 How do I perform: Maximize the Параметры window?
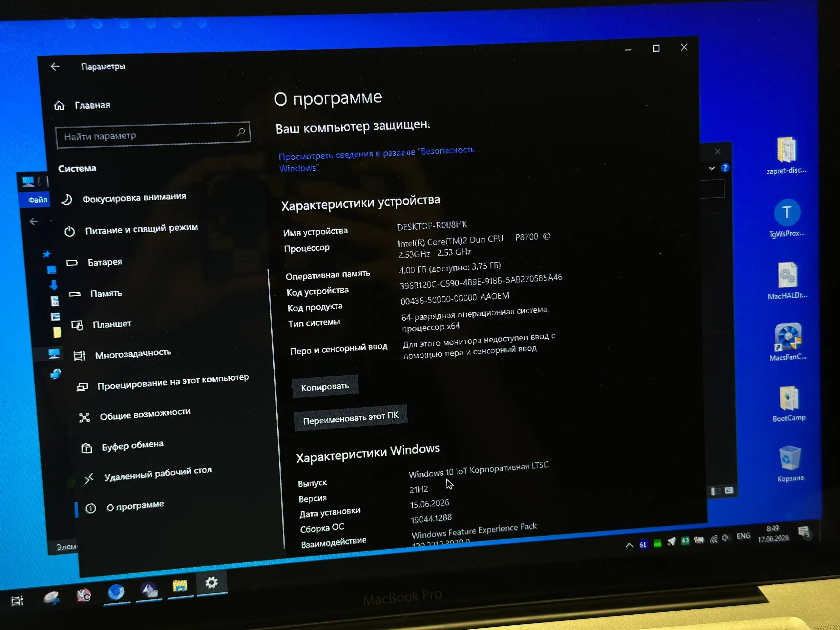(x=656, y=48)
